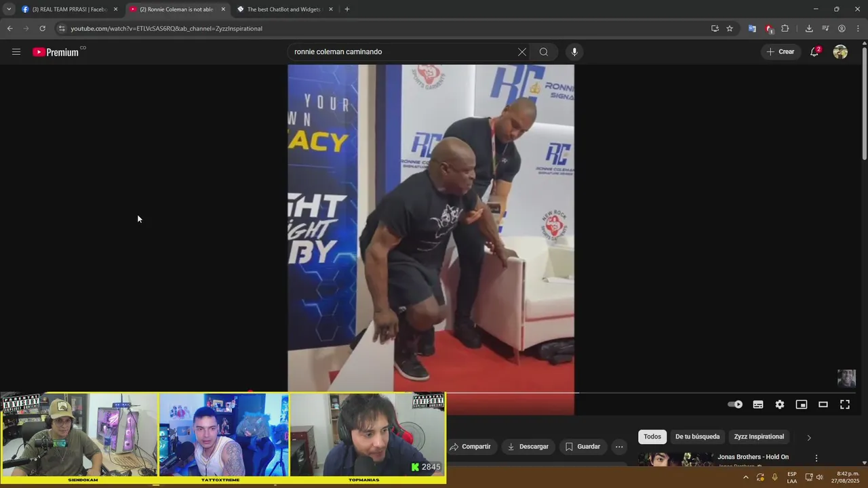Reload the current page

(42, 28)
